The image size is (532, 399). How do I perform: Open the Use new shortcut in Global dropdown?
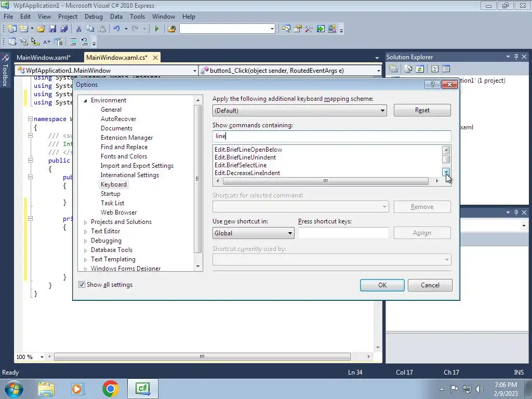[x=290, y=233]
